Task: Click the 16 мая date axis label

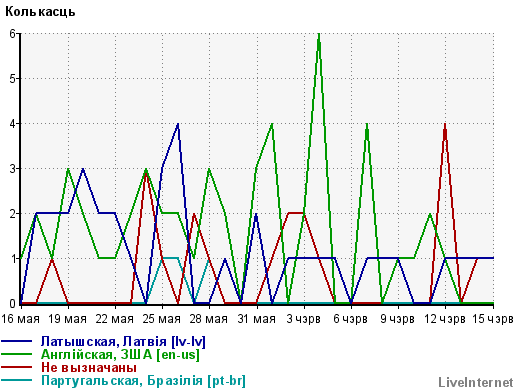Action: 20,319
